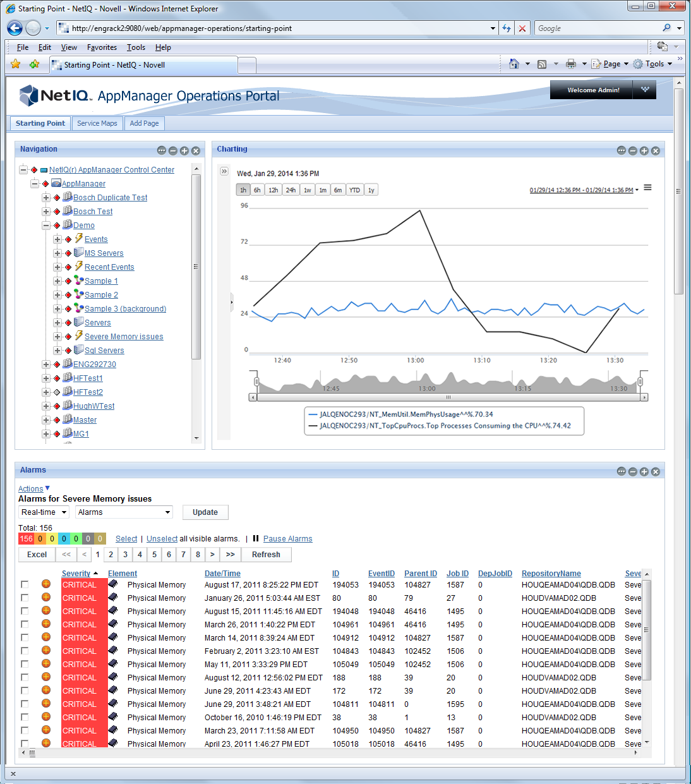Open Navigation panel options icon
This screenshot has height=784, width=691.
pos(162,150)
